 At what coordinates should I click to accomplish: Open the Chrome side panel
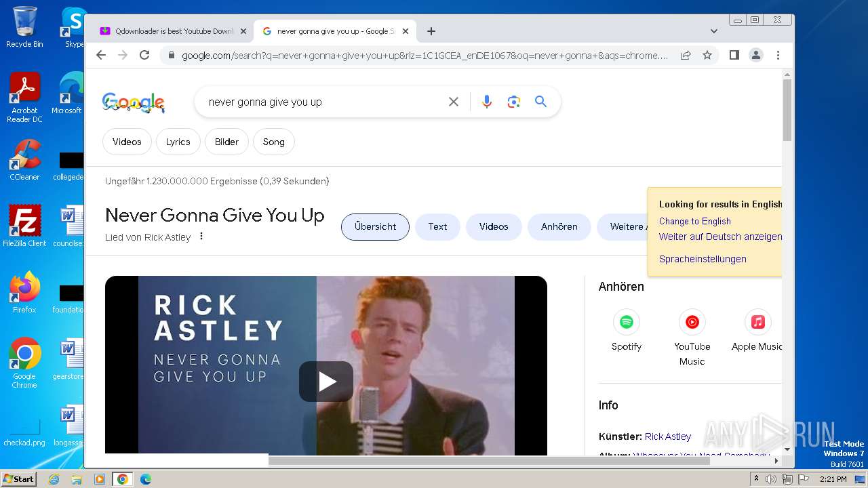click(734, 55)
